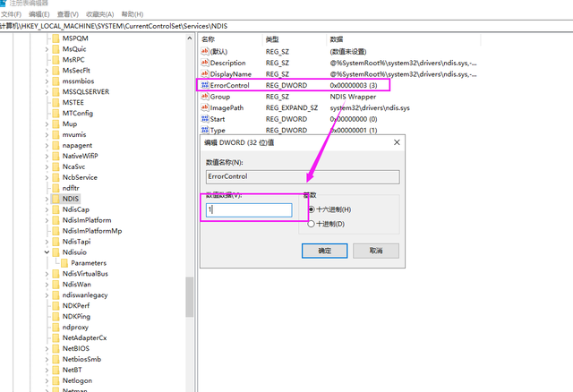Open the 文件(F) File menu
Viewport: 573px width, 392px height.
click(x=12, y=14)
